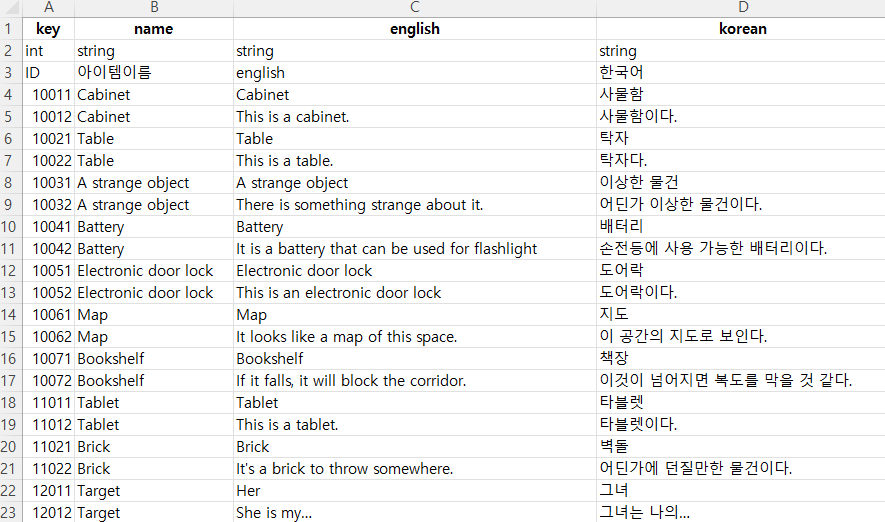Select the 'ID' cell in row 3
Image resolution: width=885 pixels, height=522 pixels.
click(49, 73)
